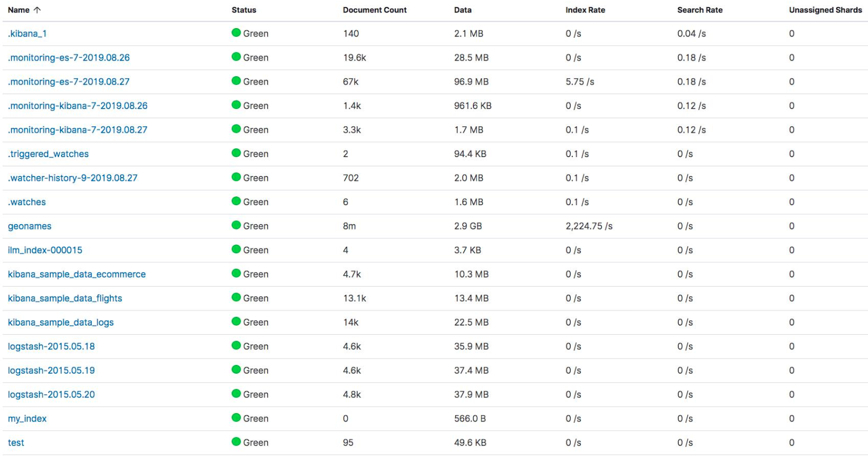Sort by the Status column header
This screenshot has width=868, height=460.
point(244,10)
